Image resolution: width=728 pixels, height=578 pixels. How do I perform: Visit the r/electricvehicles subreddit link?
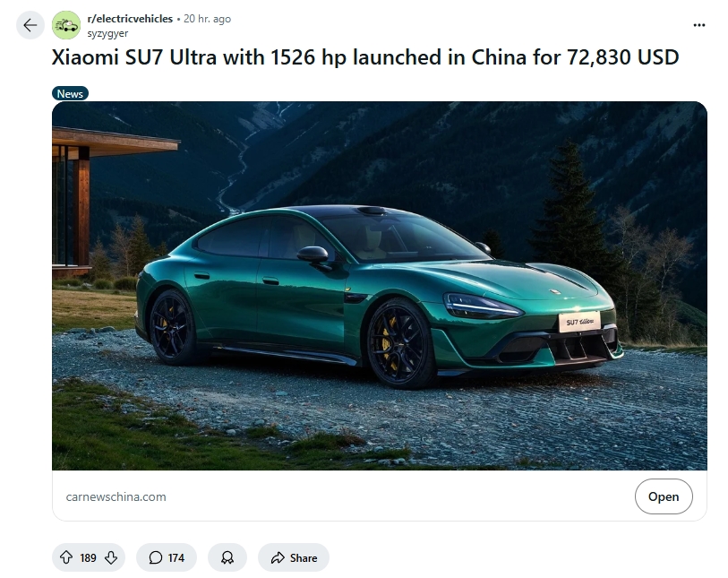[x=130, y=19]
